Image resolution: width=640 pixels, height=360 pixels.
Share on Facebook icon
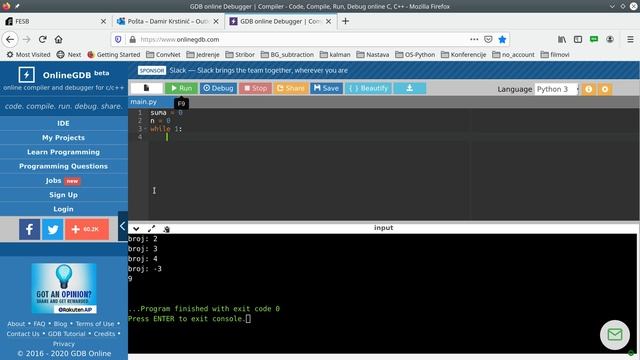pos(29,229)
